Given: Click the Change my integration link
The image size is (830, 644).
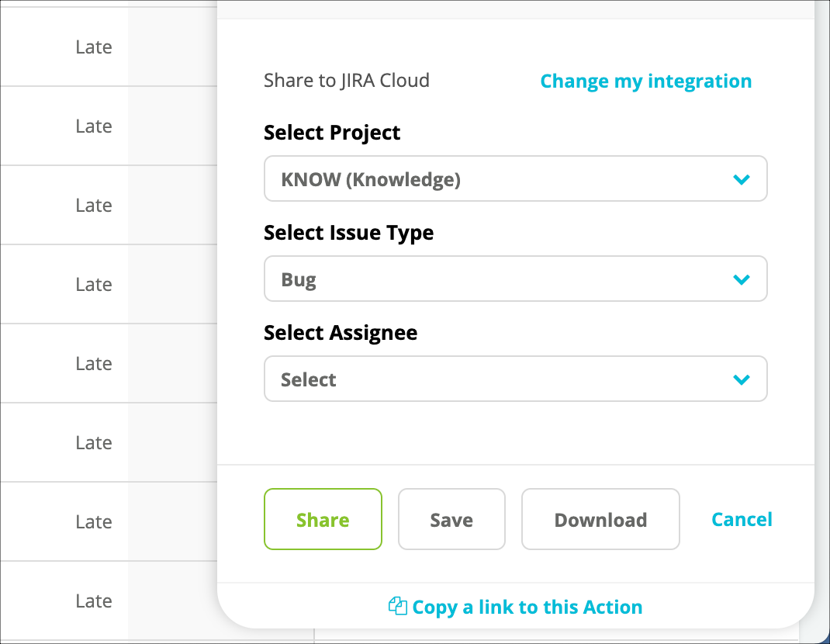Looking at the screenshot, I should point(646,81).
